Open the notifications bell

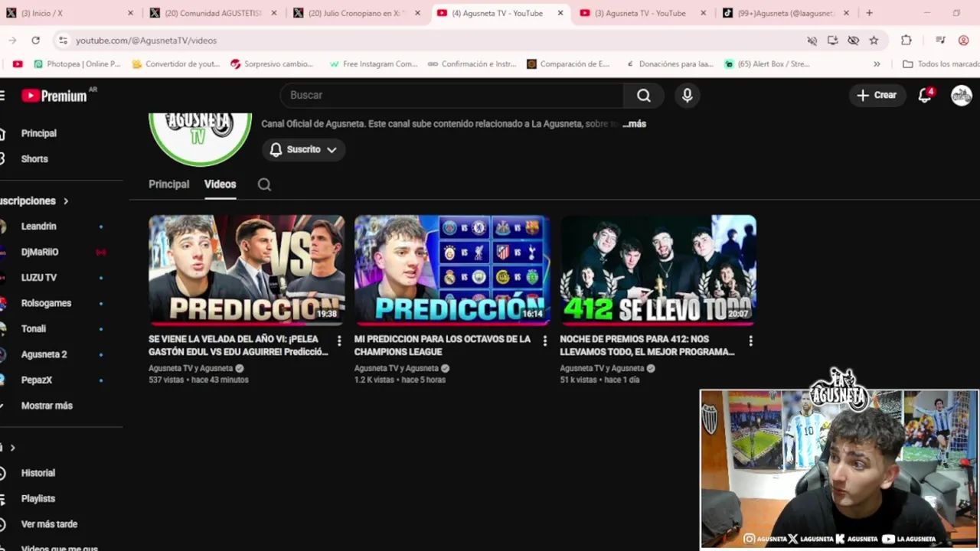click(925, 95)
